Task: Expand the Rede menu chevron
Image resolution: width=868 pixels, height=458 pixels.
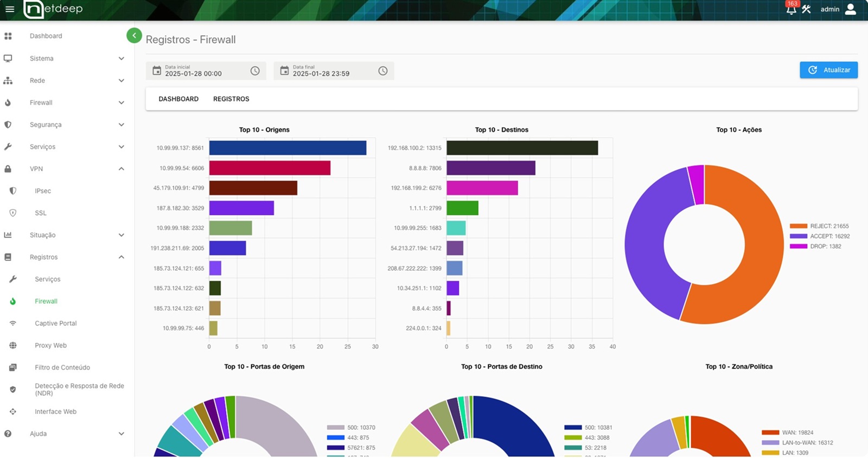Action: tap(122, 80)
